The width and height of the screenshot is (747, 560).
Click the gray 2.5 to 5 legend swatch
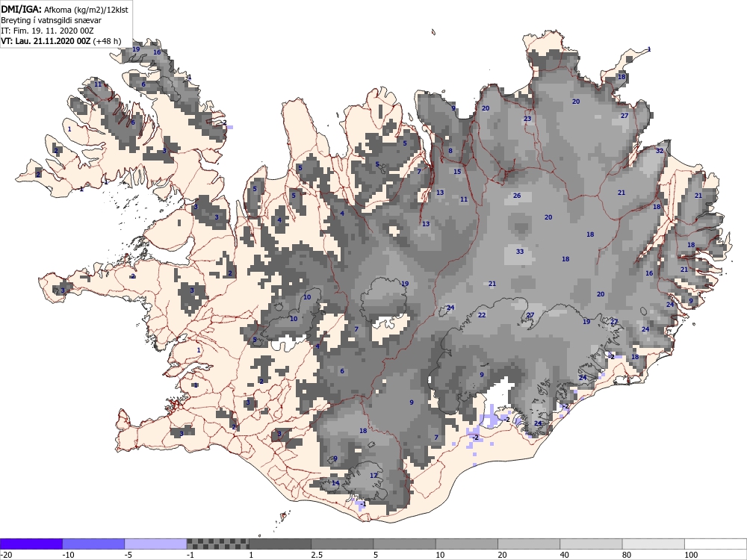click(342, 544)
